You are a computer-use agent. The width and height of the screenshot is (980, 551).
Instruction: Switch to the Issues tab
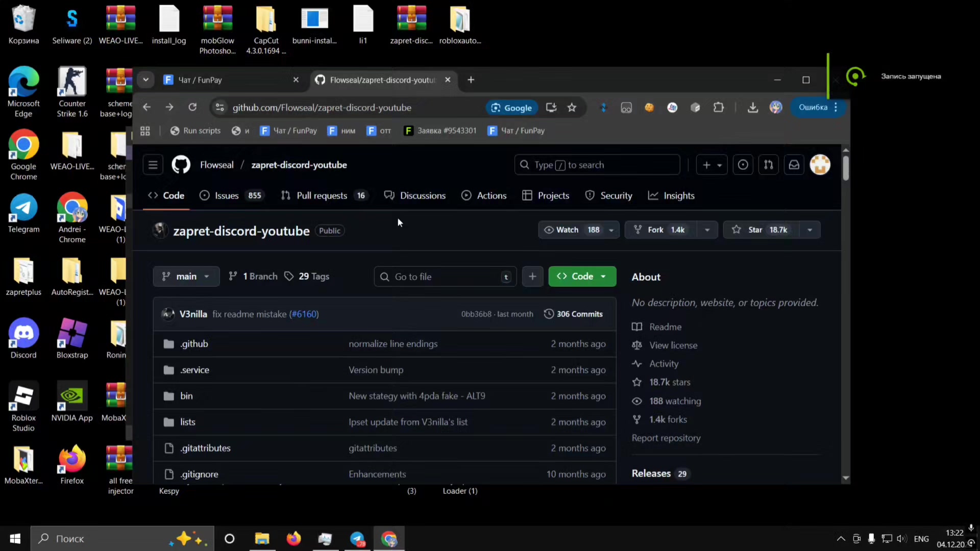click(x=232, y=195)
